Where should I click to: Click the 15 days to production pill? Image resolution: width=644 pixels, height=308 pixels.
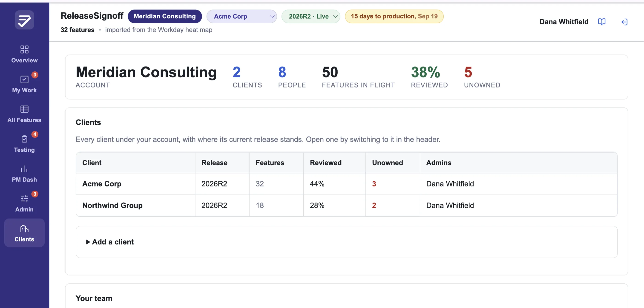click(x=394, y=16)
